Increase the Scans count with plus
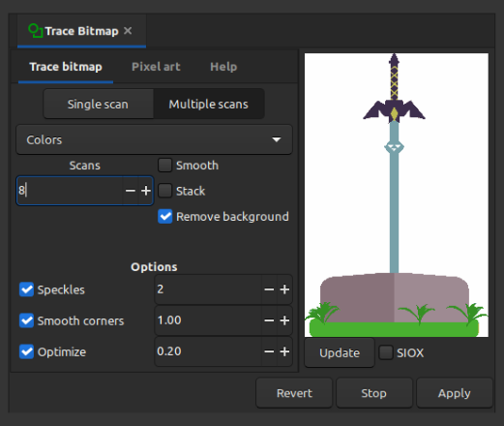Image resolution: width=504 pixels, height=426 pixels. pyautogui.click(x=146, y=191)
